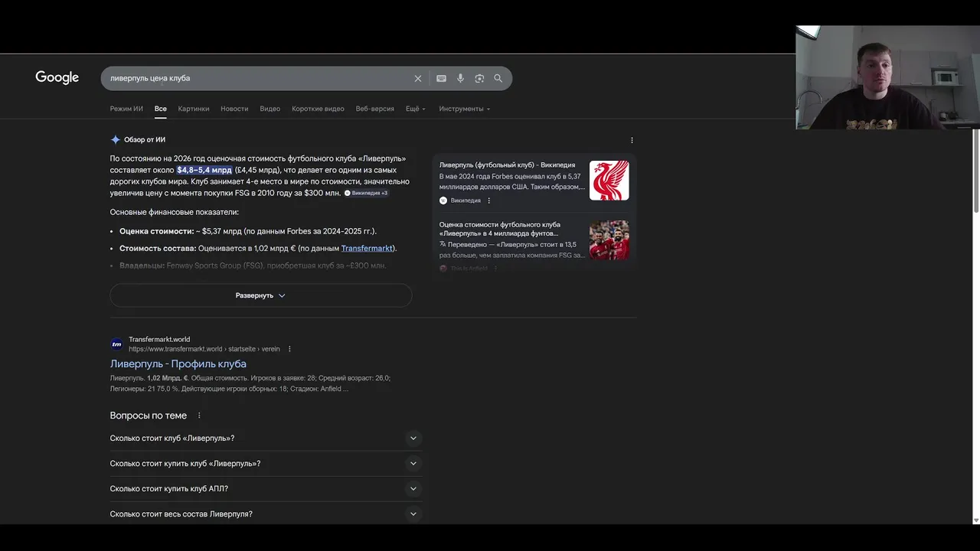Click the page vertical scrollbar

[975, 171]
